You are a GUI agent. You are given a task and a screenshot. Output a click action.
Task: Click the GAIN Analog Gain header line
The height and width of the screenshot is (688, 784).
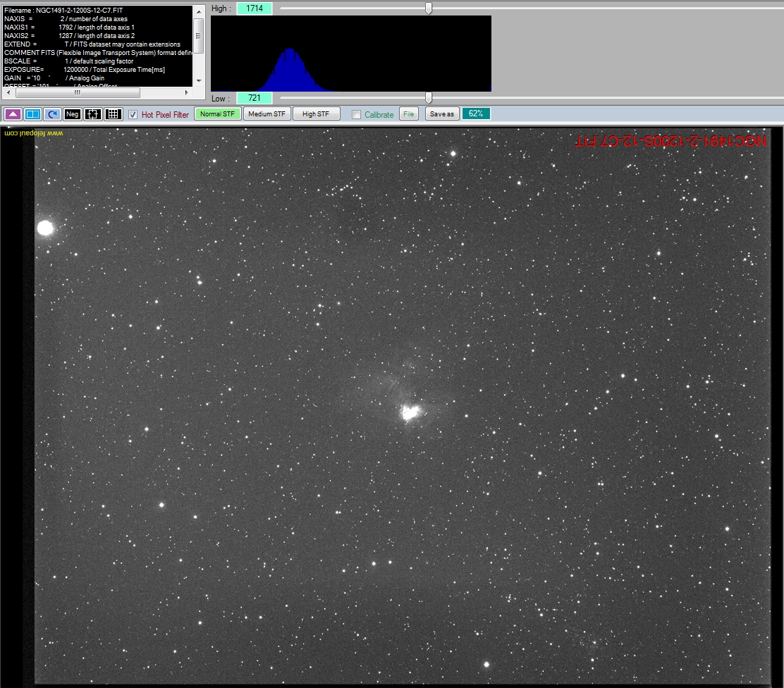click(54, 78)
